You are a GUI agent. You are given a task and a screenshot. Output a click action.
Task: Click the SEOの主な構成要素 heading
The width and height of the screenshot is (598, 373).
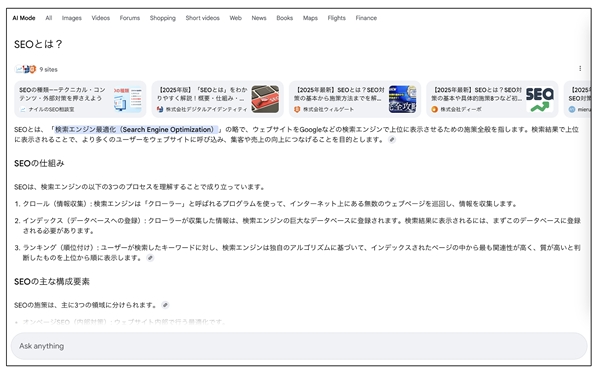point(52,281)
